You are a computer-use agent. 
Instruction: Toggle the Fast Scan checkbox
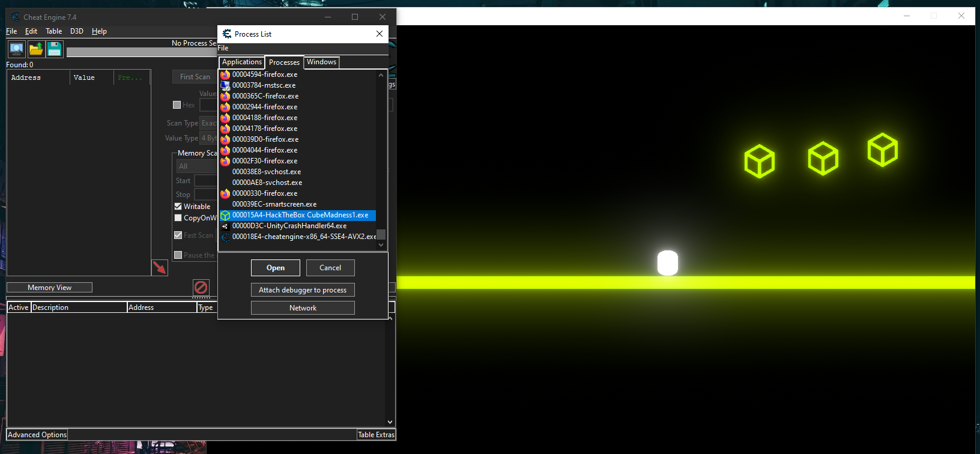pos(178,235)
